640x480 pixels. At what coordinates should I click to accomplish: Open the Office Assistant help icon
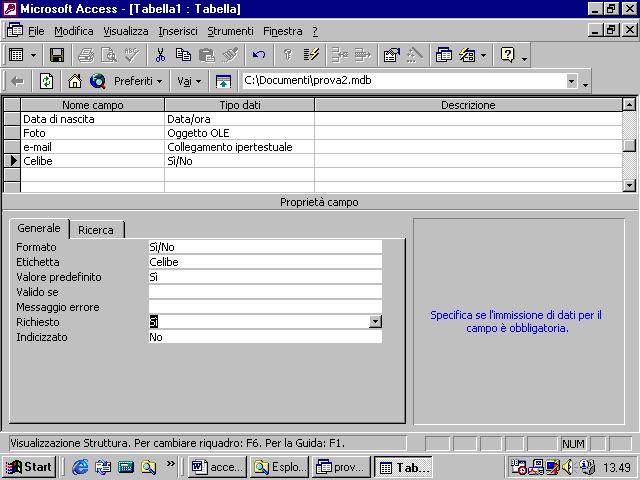point(507,55)
